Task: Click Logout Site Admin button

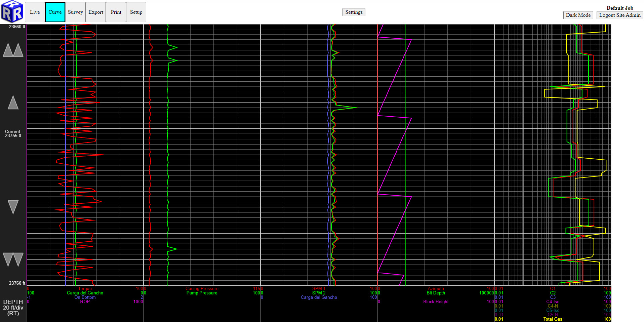Action: click(620, 15)
